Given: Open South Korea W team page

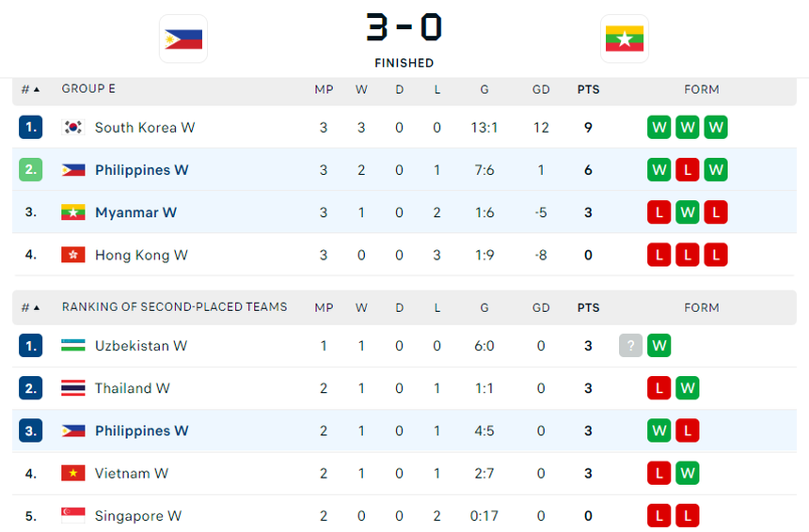Looking at the screenshot, I should point(144,127).
